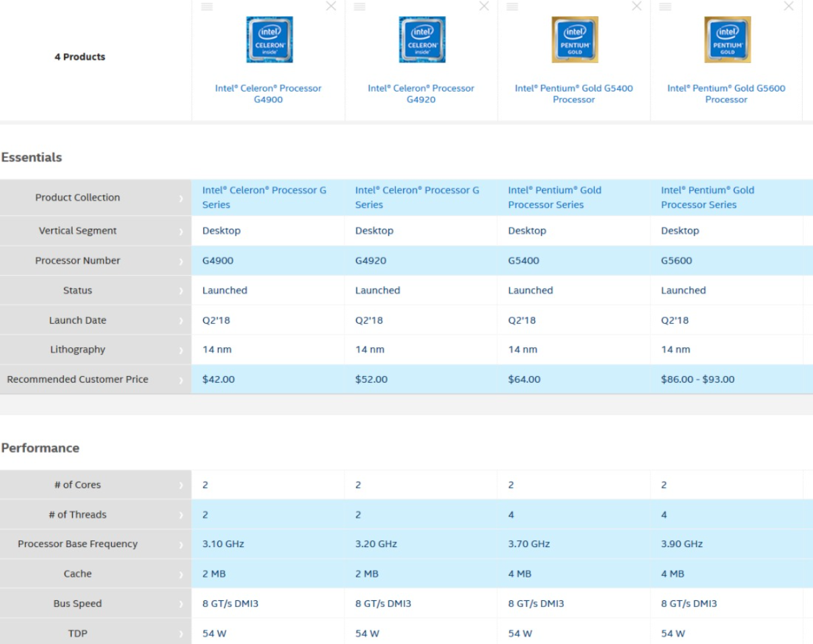Open G4920's Celeron Processor G Series collection link
This screenshot has width=813, height=644.
pyautogui.click(x=417, y=197)
